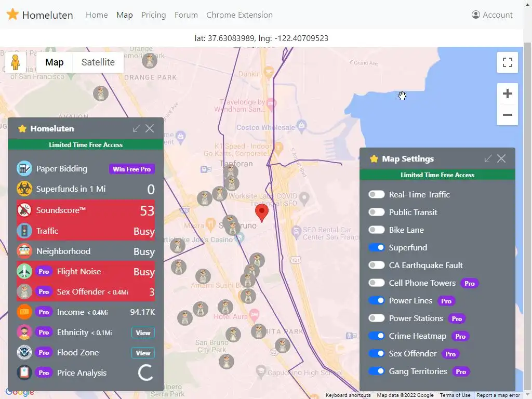Open the Map nav item
The height and width of the screenshot is (399, 532).
click(x=125, y=15)
